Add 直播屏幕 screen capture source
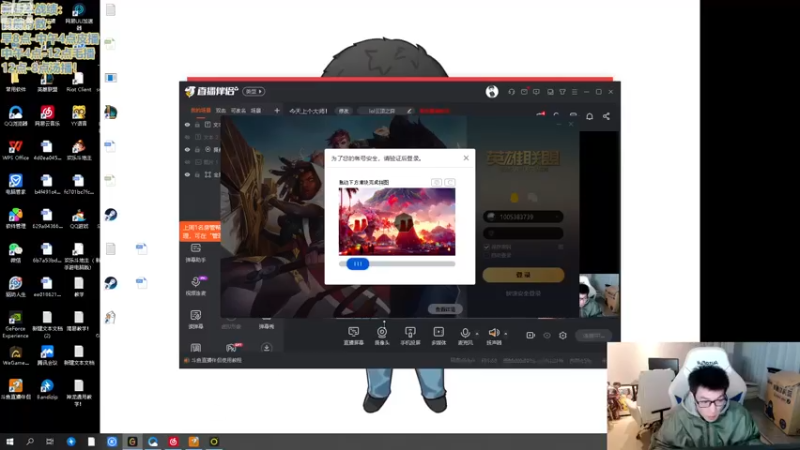800x450 pixels. (x=353, y=336)
